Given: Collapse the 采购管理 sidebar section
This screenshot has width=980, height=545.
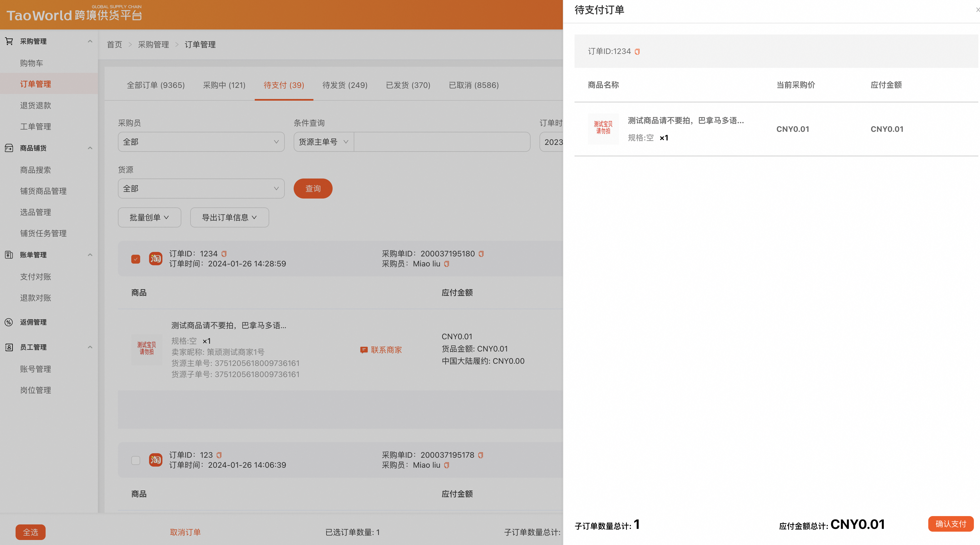Looking at the screenshot, I should (90, 41).
